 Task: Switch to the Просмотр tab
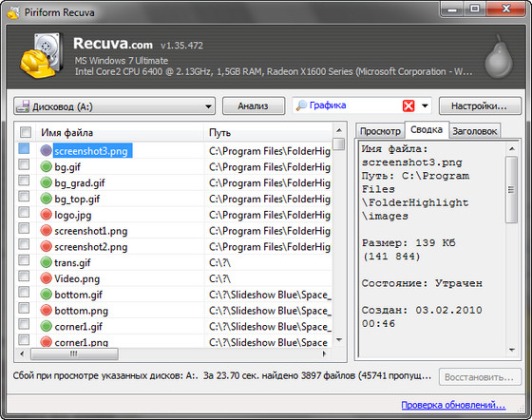click(380, 131)
